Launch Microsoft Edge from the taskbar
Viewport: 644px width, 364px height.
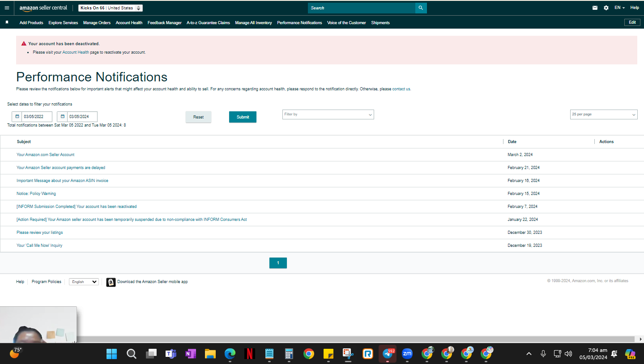point(230,354)
